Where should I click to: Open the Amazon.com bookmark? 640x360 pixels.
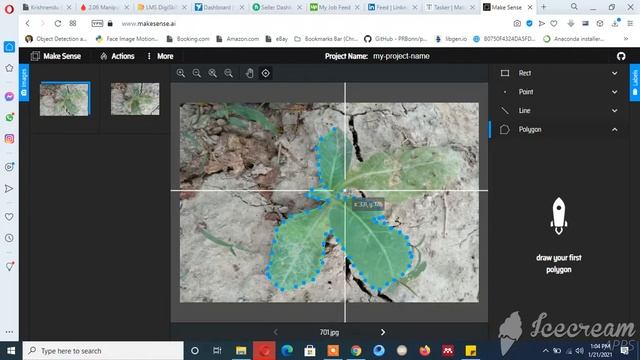tap(238, 39)
